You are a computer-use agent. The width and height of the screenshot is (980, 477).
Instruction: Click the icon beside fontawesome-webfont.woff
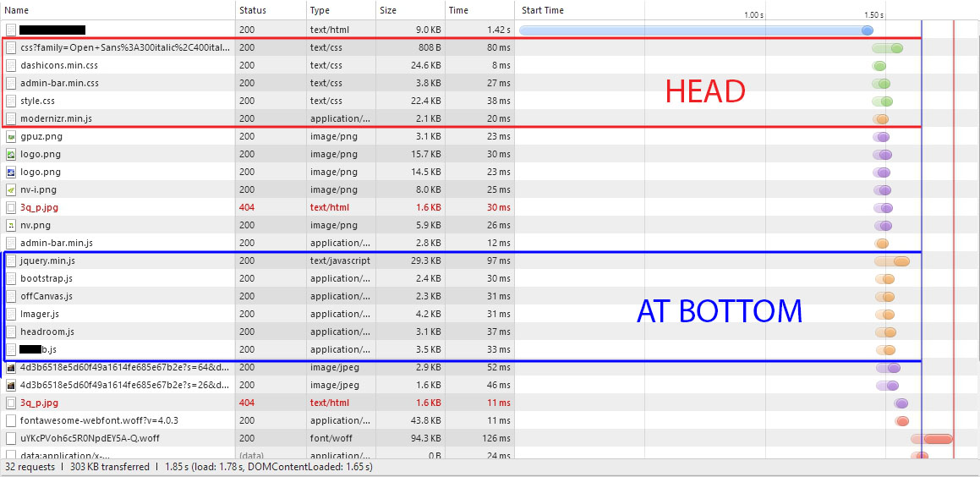pos(11,420)
